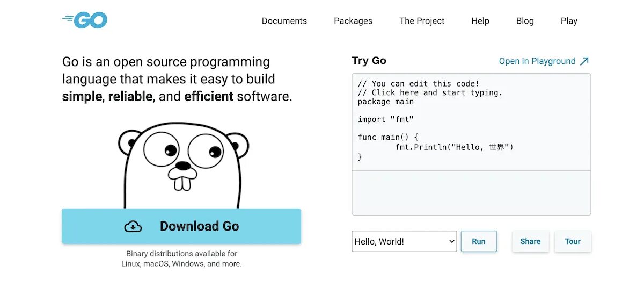The image size is (644, 287).
Task: Open the Packages page
Action: pos(353,21)
